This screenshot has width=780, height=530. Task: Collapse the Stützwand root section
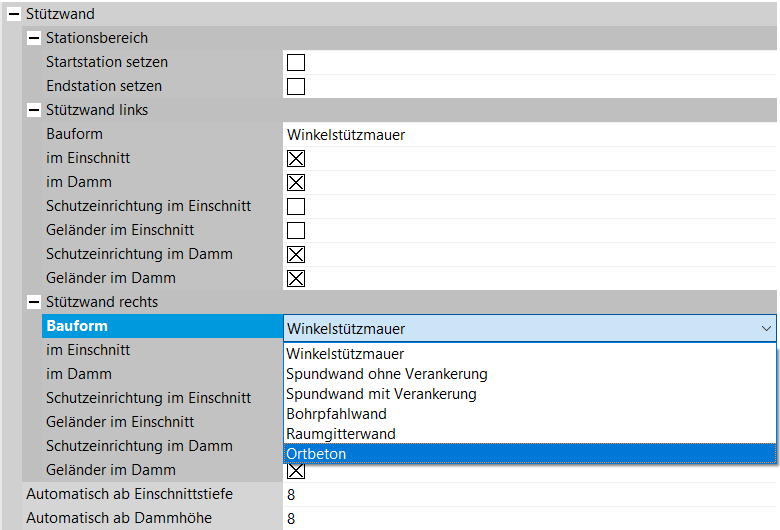pos(15,14)
